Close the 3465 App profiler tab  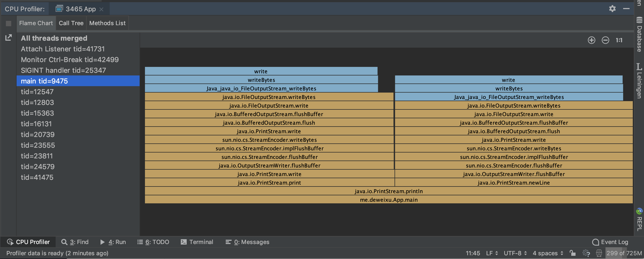[101, 9]
